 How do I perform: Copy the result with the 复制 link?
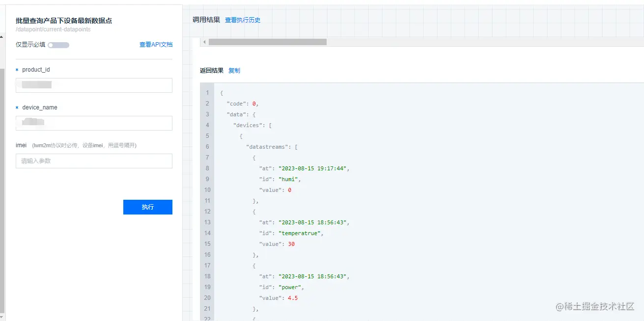tap(234, 71)
